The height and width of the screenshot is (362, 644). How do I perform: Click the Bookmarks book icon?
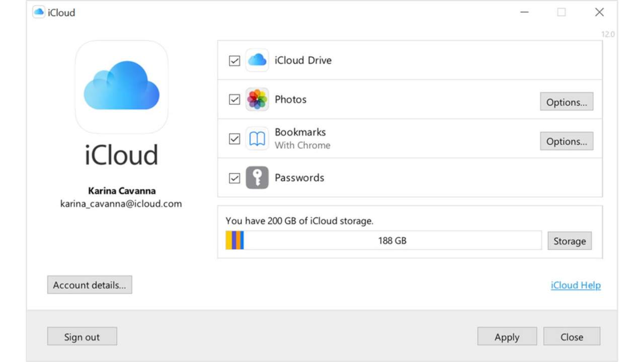257,139
